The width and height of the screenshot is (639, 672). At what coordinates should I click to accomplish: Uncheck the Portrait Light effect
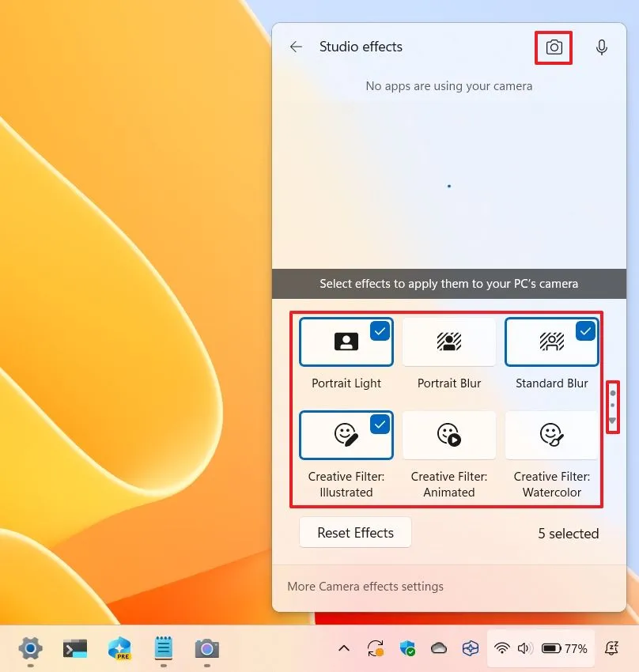tap(380, 331)
